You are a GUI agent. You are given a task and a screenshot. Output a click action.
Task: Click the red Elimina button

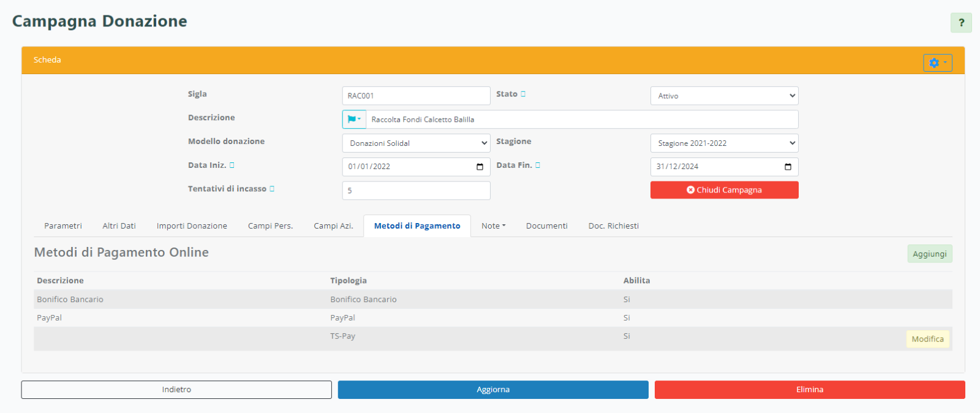(x=810, y=390)
